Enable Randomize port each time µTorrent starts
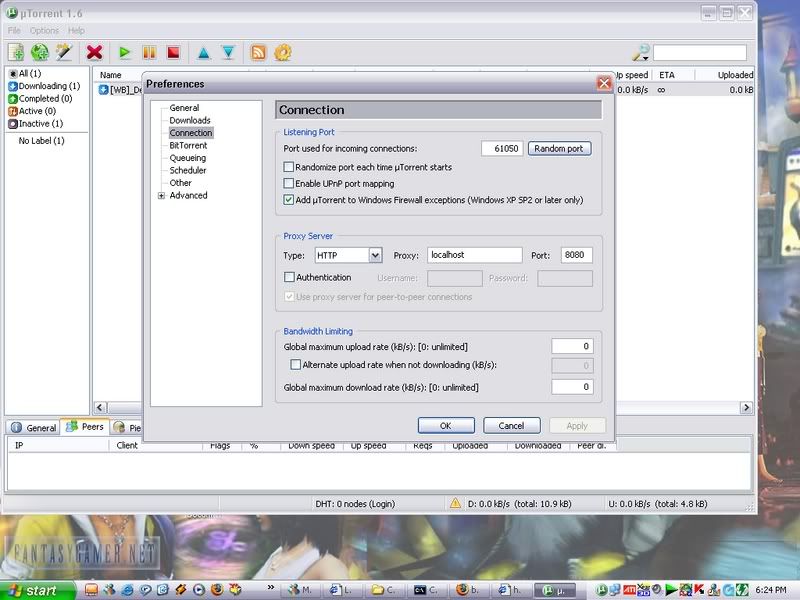This screenshot has width=800, height=600. coord(289,167)
